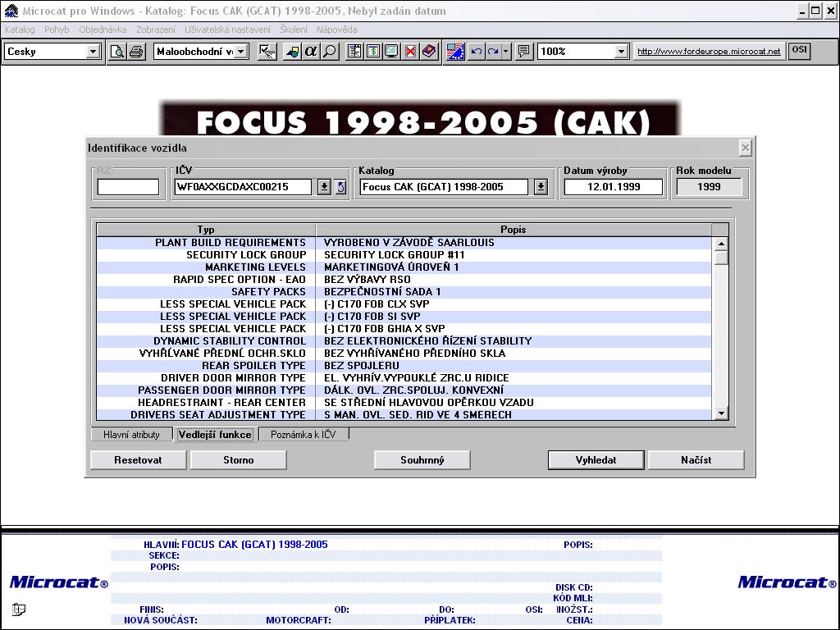Click the alpha symbol toolbar icon
The width and height of the screenshot is (840, 630).
311,52
